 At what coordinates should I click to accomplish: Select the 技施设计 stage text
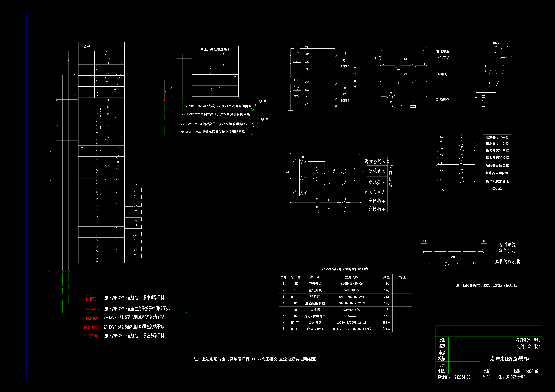coord(523,340)
